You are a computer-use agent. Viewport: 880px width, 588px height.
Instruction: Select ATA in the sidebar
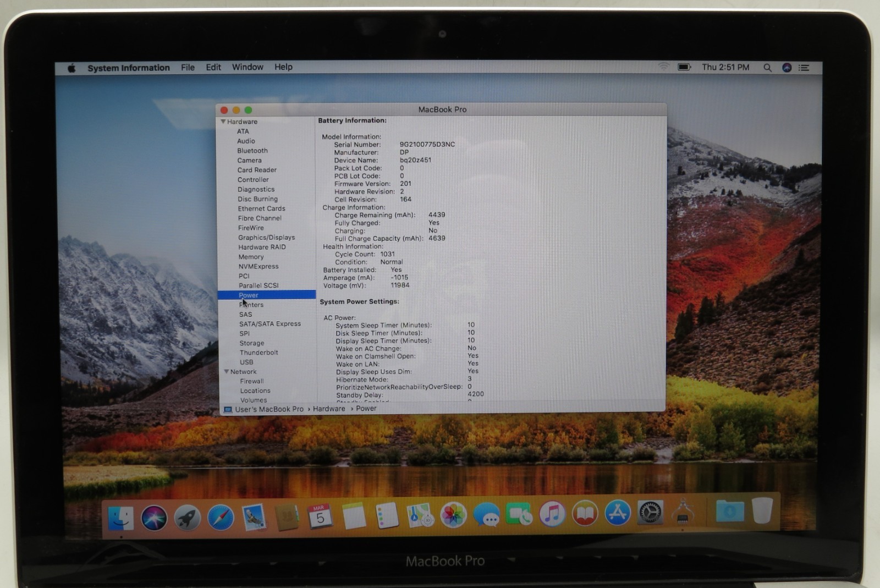point(243,131)
